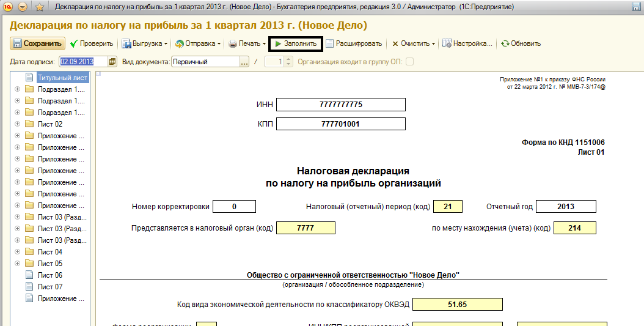Viewport: 644px width, 326px height.
Task: Open the Очистить dropdown menu
Action: click(413, 43)
